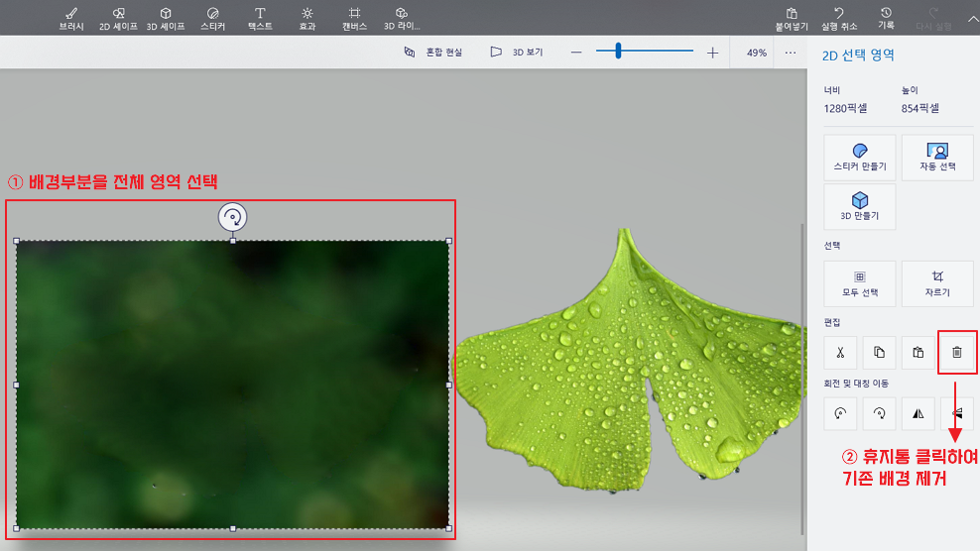Toggle Mixed reality (혼합 현실)
980x551 pixels.
(x=432, y=52)
